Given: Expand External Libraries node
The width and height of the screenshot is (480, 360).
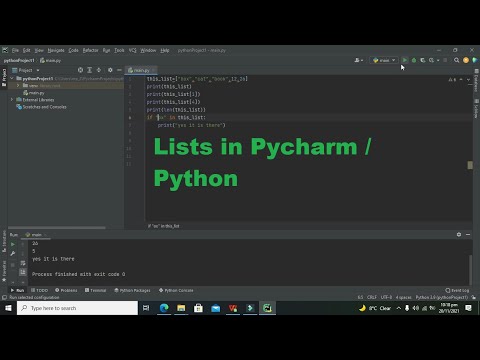Looking at the screenshot, I should click(x=12, y=100).
